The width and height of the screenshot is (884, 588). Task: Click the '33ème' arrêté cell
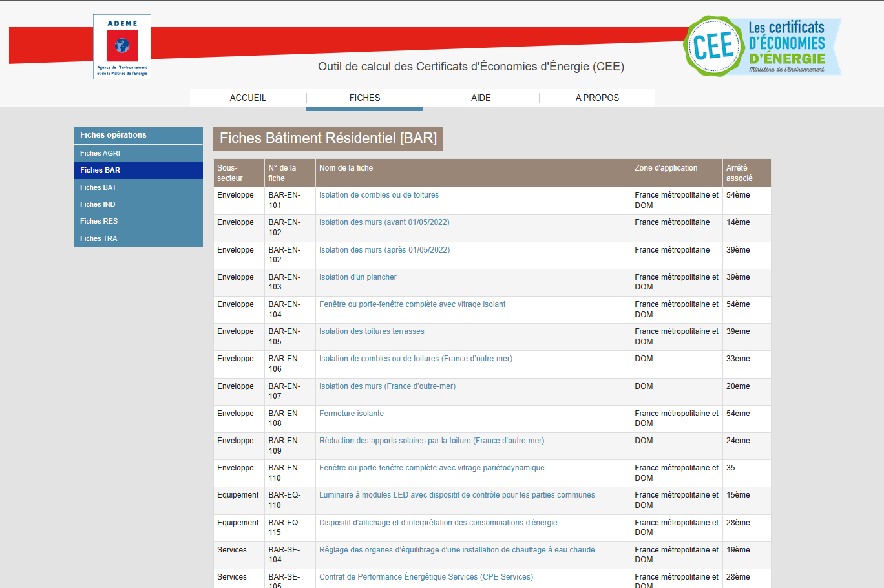click(746, 364)
